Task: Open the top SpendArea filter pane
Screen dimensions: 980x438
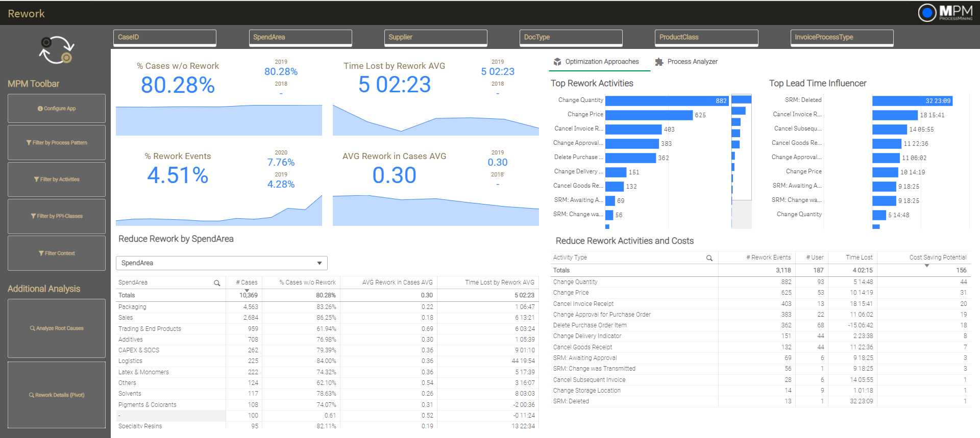Action: click(x=300, y=37)
